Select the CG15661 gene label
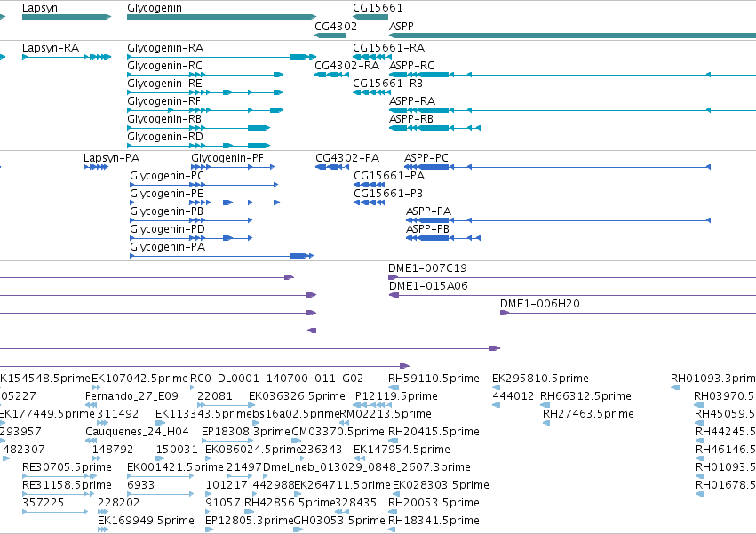This screenshot has height=534, width=756. pos(378,8)
